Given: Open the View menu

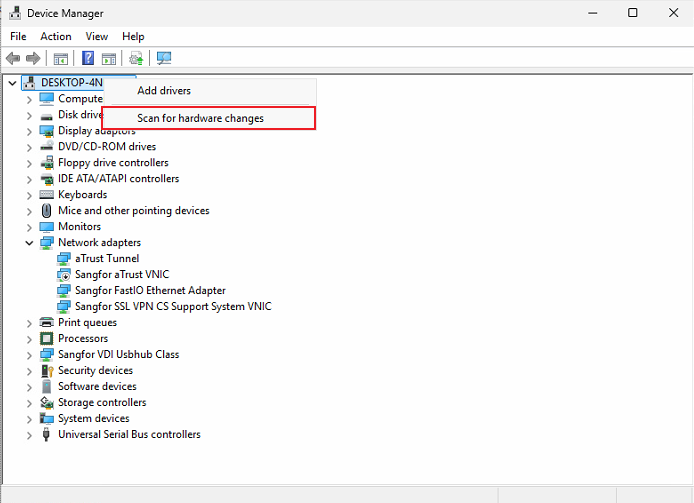Looking at the screenshot, I should (97, 36).
